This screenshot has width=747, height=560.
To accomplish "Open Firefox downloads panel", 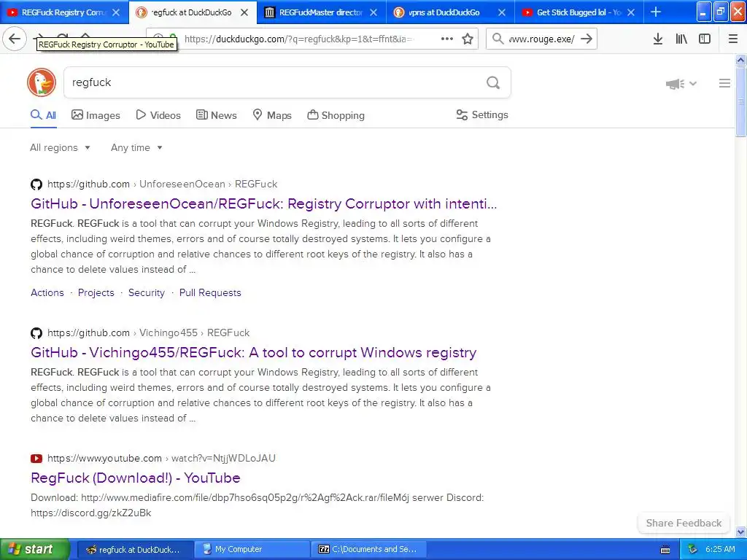I will tap(657, 39).
